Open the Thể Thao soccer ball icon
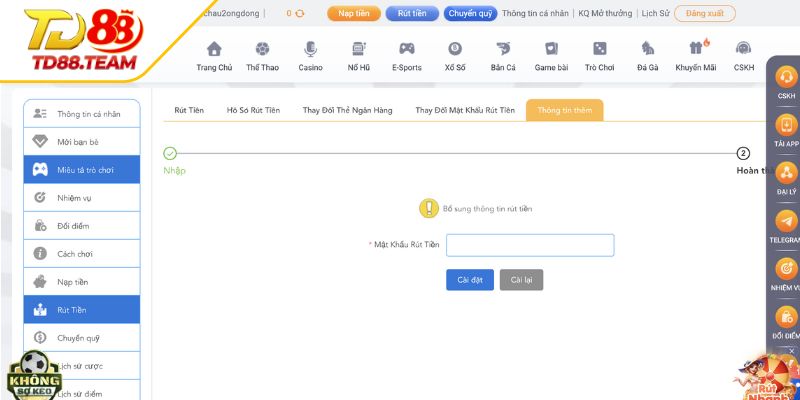The height and width of the screenshot is (400, 800). pos(262,49)
